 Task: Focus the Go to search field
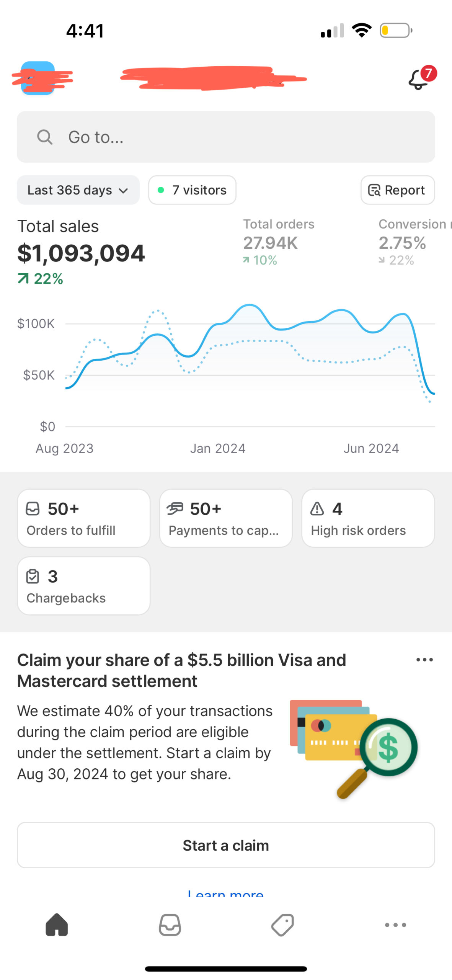[226, 137]
